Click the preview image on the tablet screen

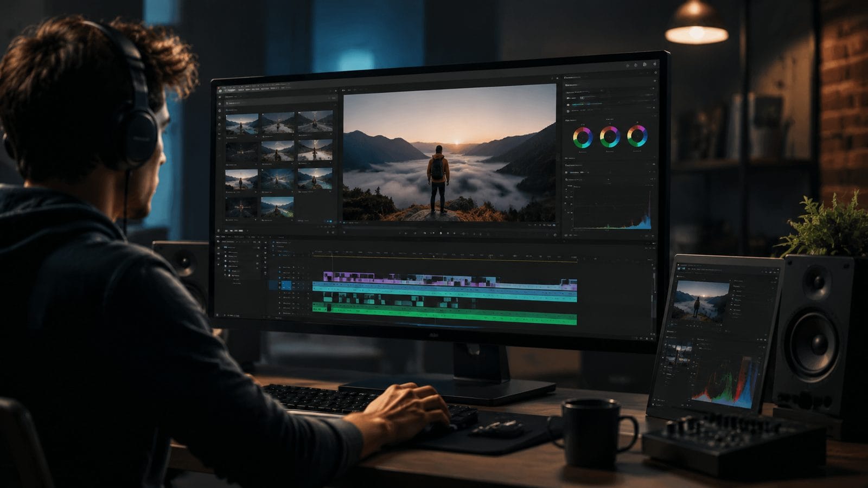(700, 301)
